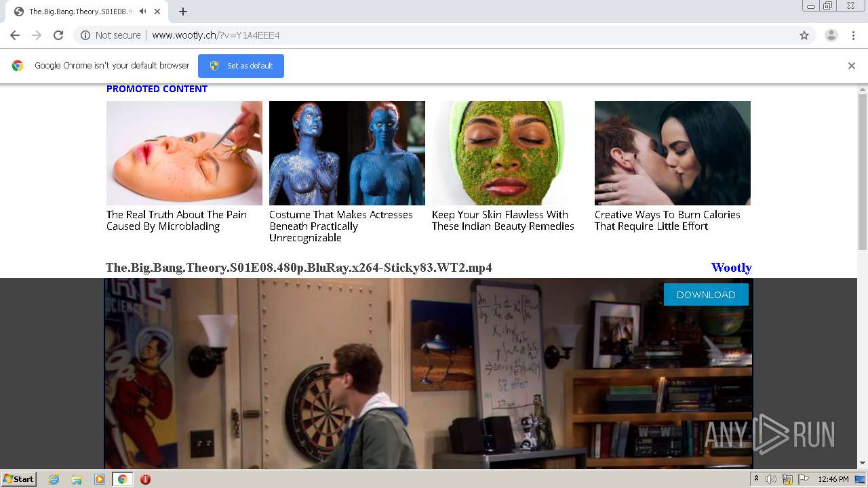
Task: Mute tab via speaker icon
Action: tap(143, 12)
